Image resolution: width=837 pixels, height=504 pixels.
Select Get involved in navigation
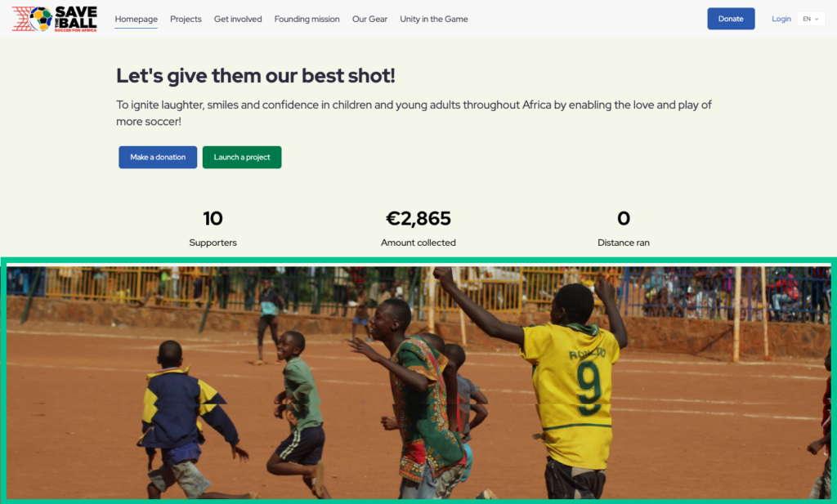[x=238, y=19]
